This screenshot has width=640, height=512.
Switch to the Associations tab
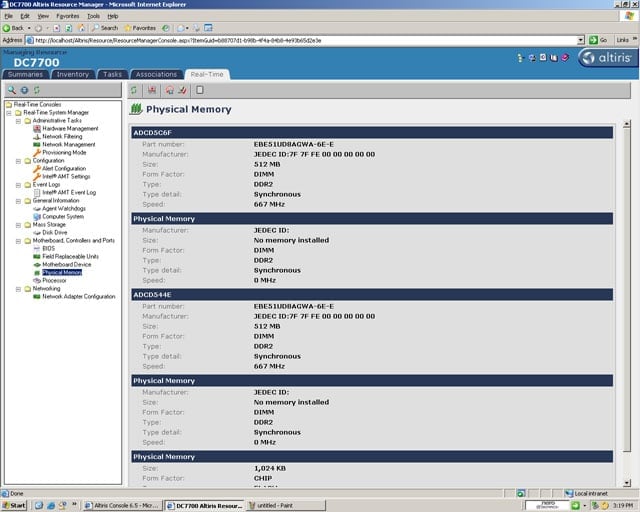156,74
